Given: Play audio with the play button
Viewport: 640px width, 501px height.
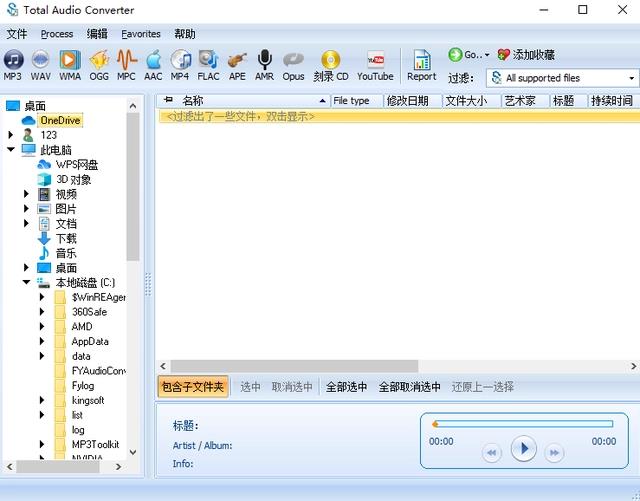Looking at the screenshot, I should (523, 449).
